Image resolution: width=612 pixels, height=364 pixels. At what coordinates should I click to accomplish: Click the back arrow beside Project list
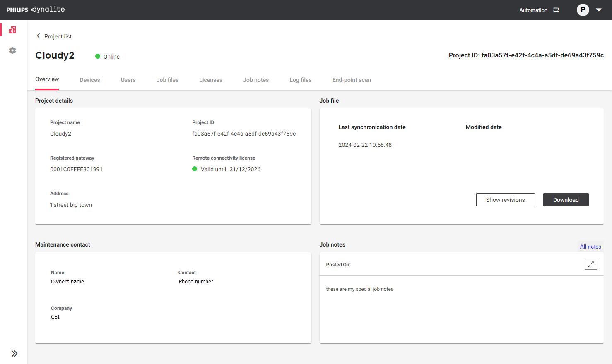(x=38, y=36)
